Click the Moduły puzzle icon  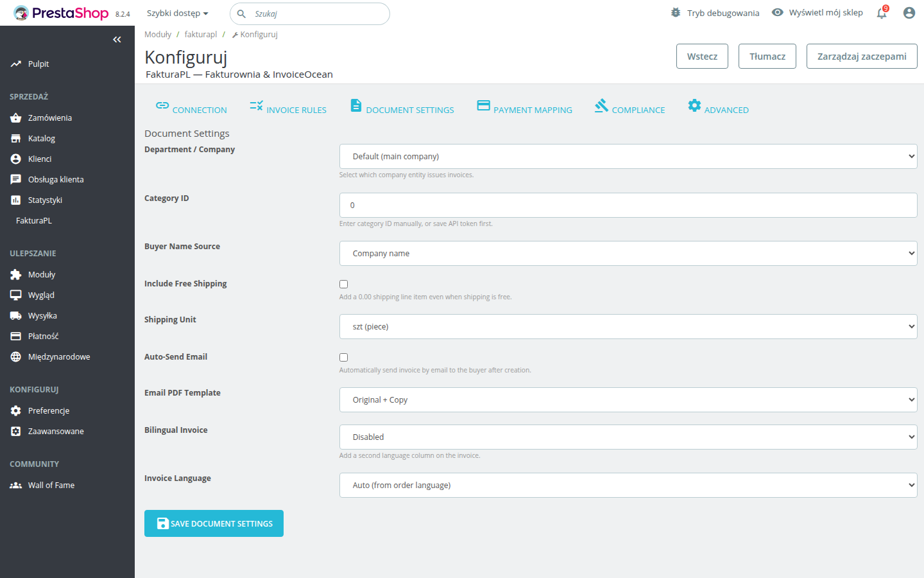(x=16, y=275)
